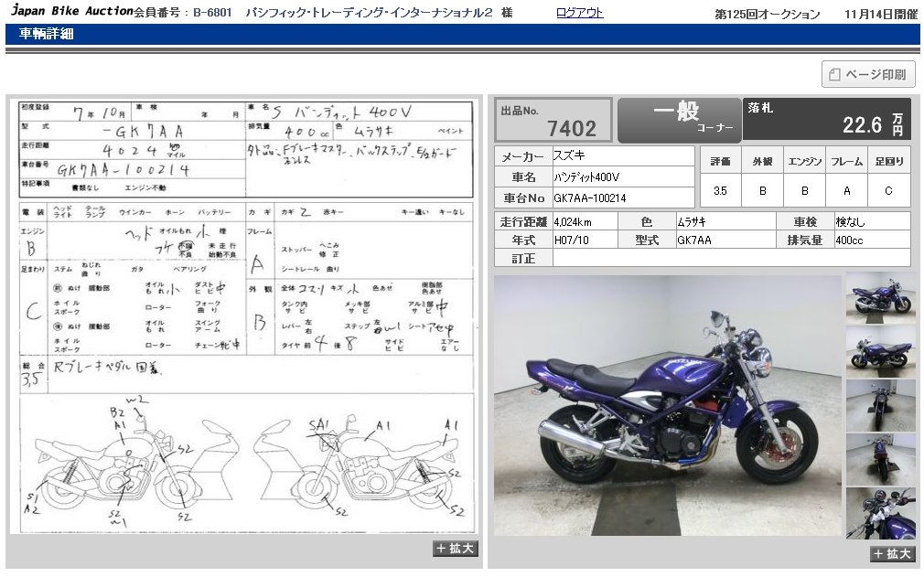Viewport: 924px width, 577px height.
Task: Select lot number 7402
Action: [x=572, y=128]
